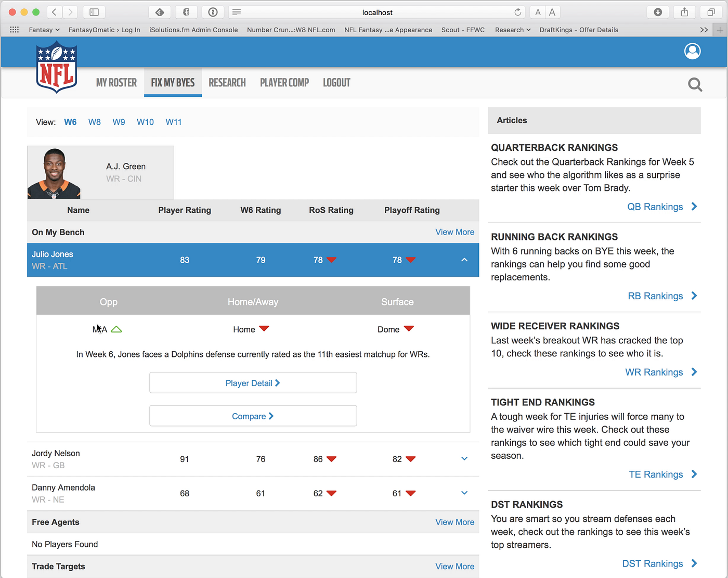Open the Scout - FFWC bookmark
Screen dimensions: 728x578
point(463,30)
